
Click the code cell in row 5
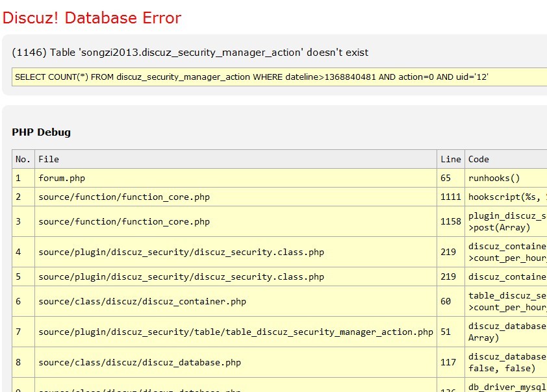click(506, 276)
